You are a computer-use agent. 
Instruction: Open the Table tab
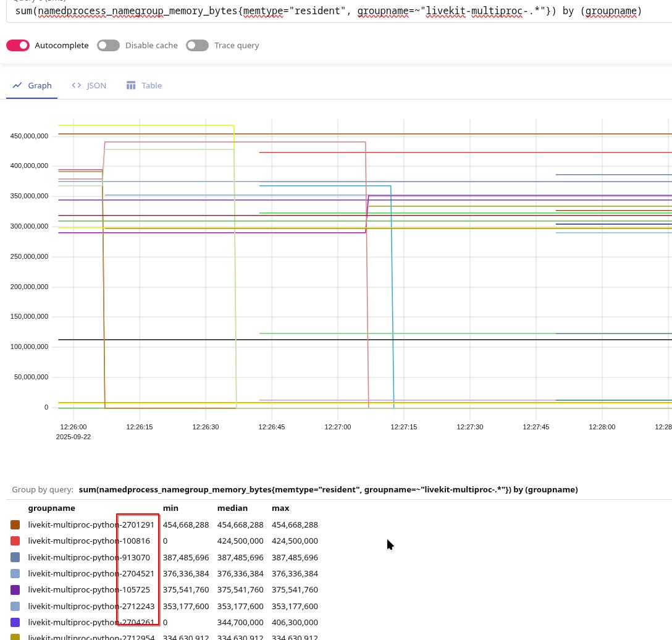point(144,85)
